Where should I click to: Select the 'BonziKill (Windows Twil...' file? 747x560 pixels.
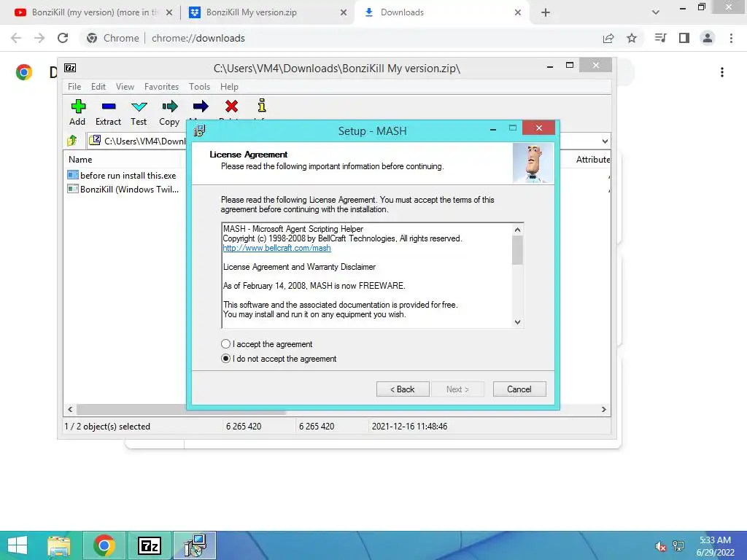pos(124,189)
